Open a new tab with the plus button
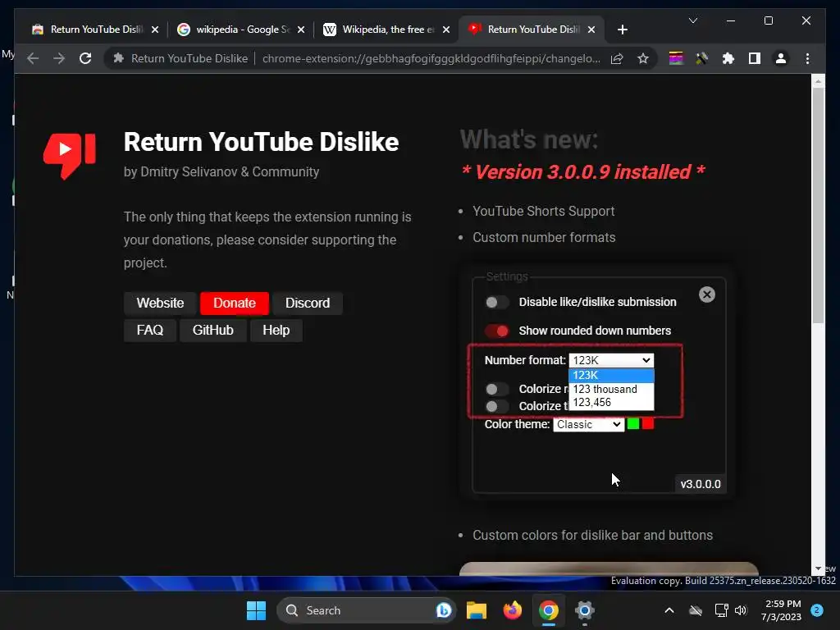The width and height of the screenshot is (840, 630). click(622, 30)
